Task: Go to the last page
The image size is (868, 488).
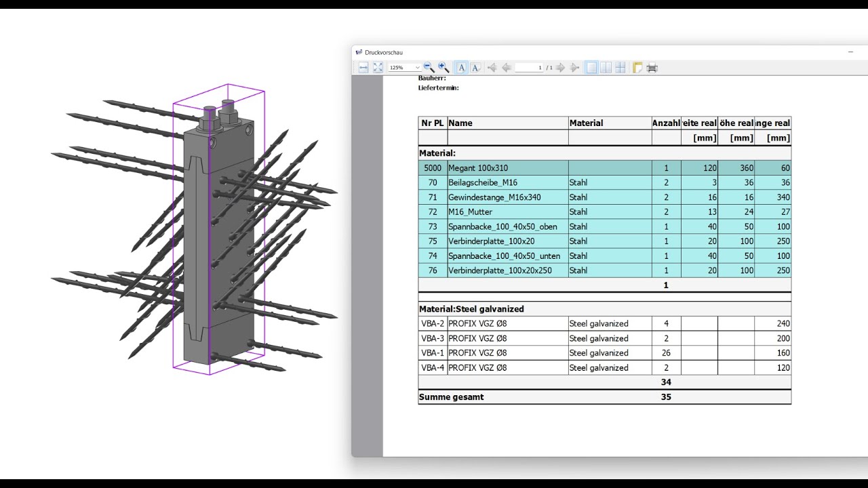Action: click(574, 67)
